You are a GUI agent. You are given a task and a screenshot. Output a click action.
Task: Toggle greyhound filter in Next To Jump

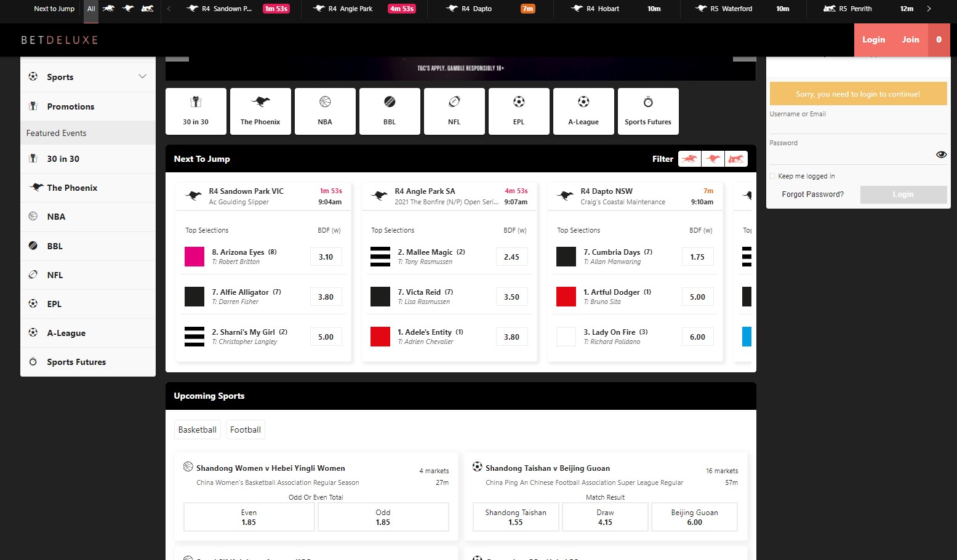click(x=713, y=159)
